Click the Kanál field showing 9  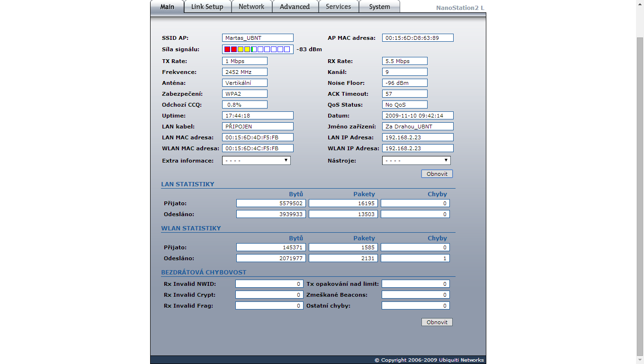click(405, 72)
